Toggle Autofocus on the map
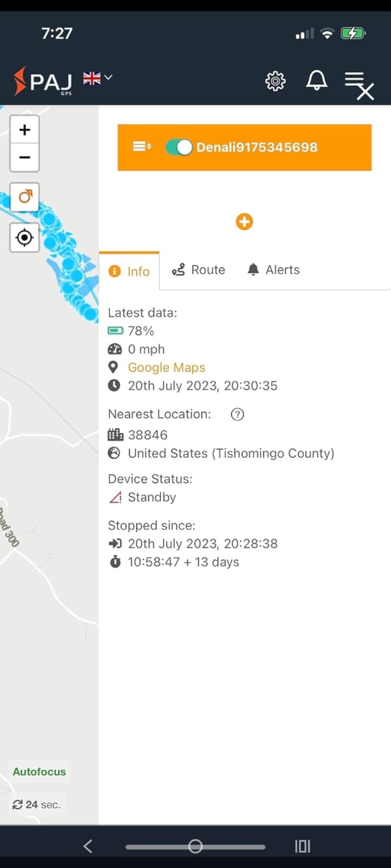 point(39,771)
